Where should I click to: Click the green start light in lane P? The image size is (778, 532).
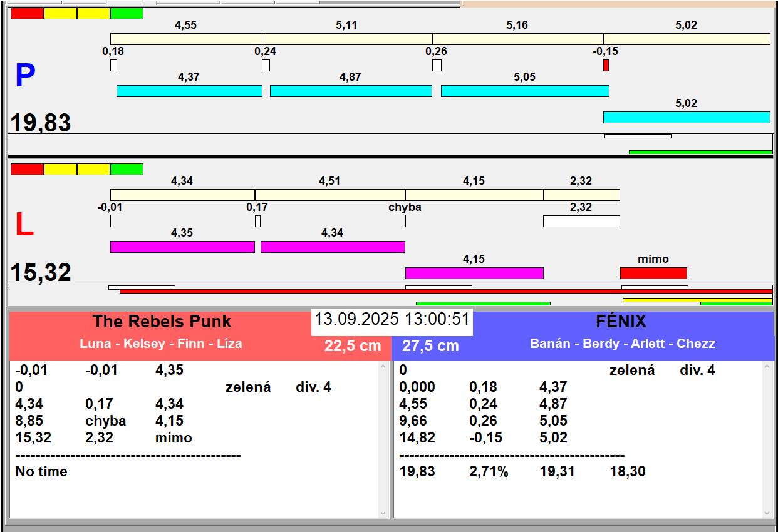(x=127, y=13)
